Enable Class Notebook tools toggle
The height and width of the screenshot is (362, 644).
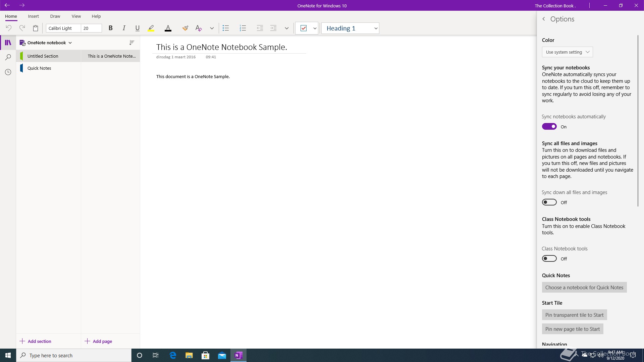[x=549, y=258]
